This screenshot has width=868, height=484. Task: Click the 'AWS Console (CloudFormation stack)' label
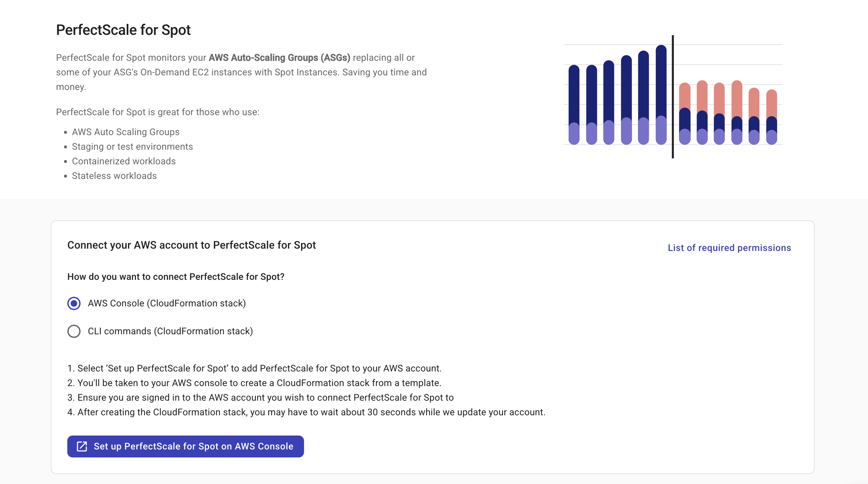167,303
